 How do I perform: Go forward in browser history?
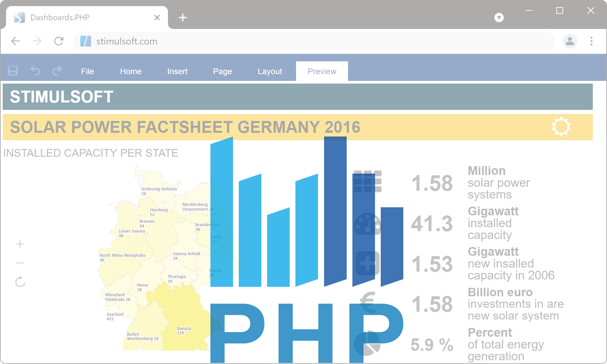(37, 41)
